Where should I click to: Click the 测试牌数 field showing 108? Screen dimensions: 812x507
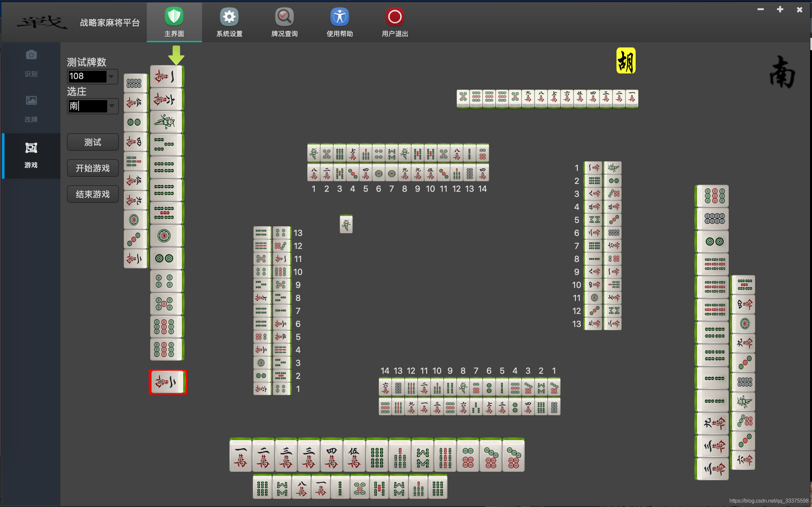tap(87, 76)
